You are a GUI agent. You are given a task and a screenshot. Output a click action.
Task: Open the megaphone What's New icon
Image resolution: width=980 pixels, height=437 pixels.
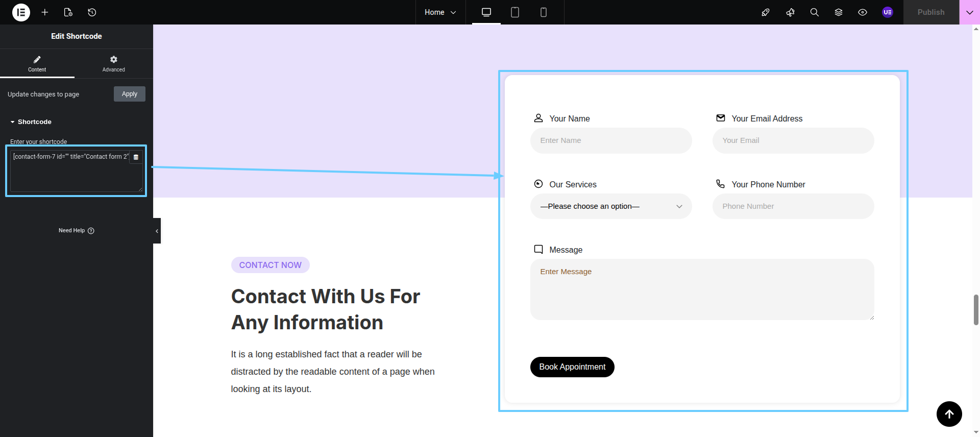point(790,12)
